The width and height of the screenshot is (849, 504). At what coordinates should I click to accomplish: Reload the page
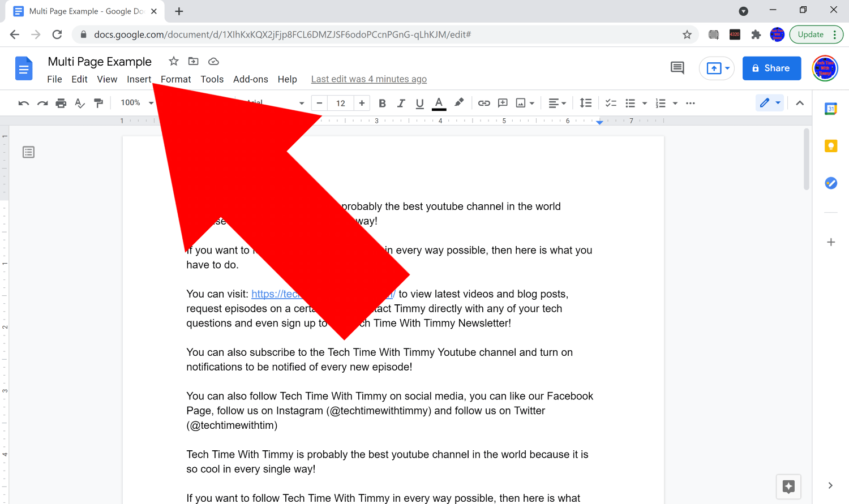click(57, 35)
